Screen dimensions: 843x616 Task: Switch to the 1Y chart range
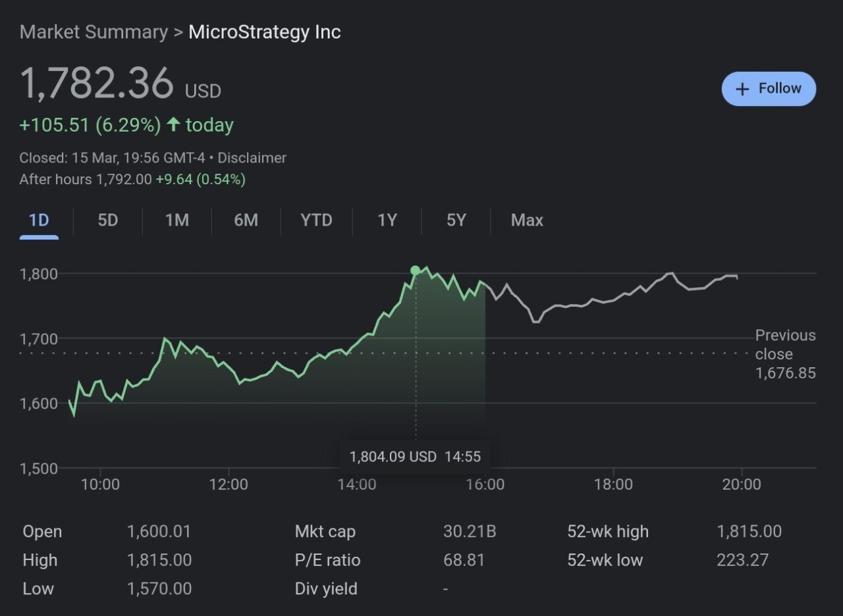click(x=387, y=220)
